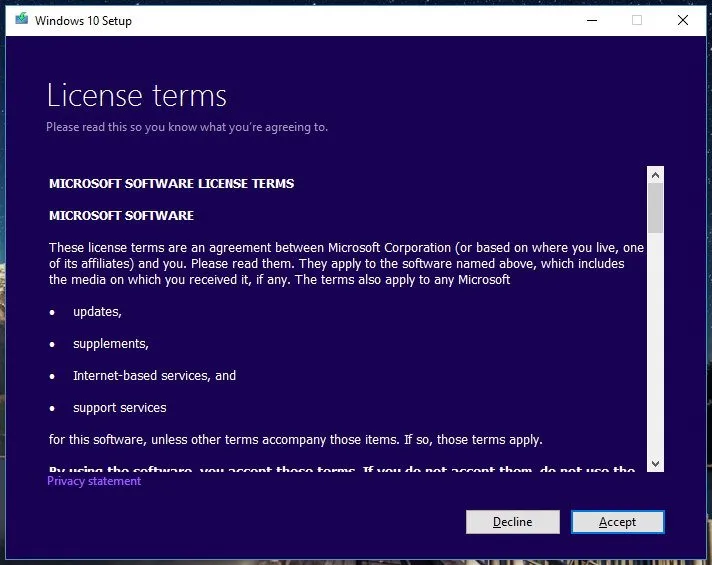Screen dimensions: 712x565
Task: Click the disabled maximize button
Action: 637,20
